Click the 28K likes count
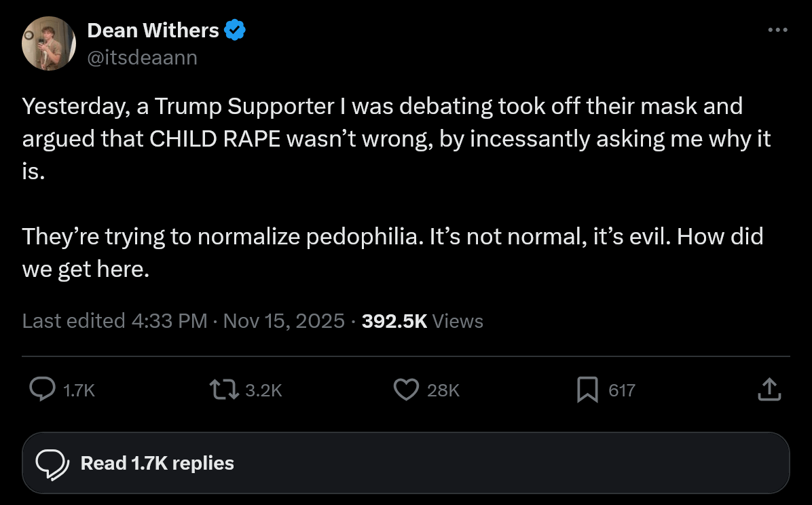 pyautogui.click(x=443, y=390)
